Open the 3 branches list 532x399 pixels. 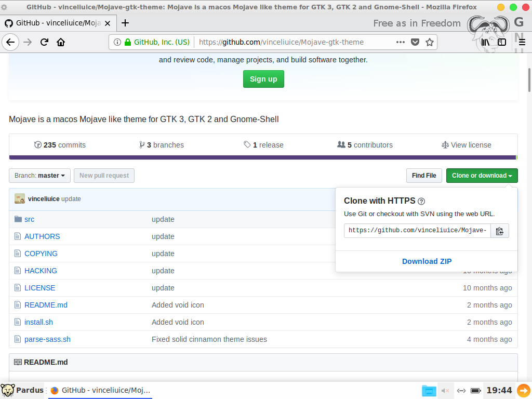tap(162, 145)
